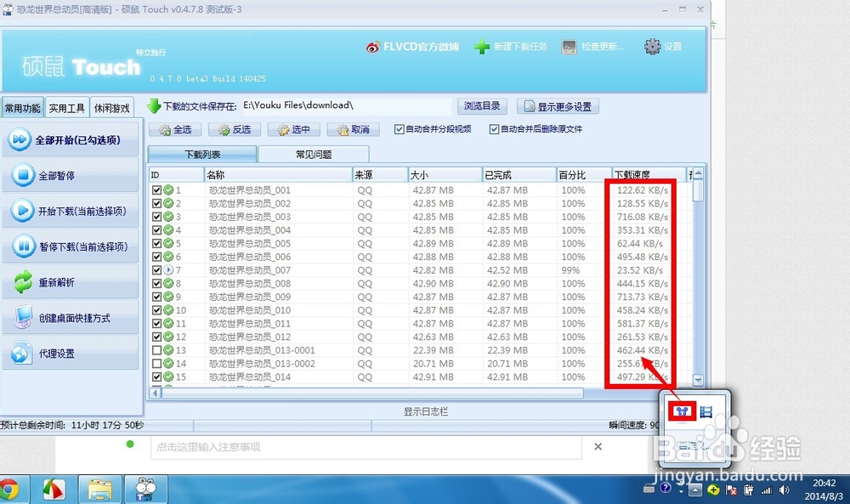The height and width of the screenshot is (504, 850).
Task: Click the film strip tray popup icon
Action: click(x=705, y=412)
